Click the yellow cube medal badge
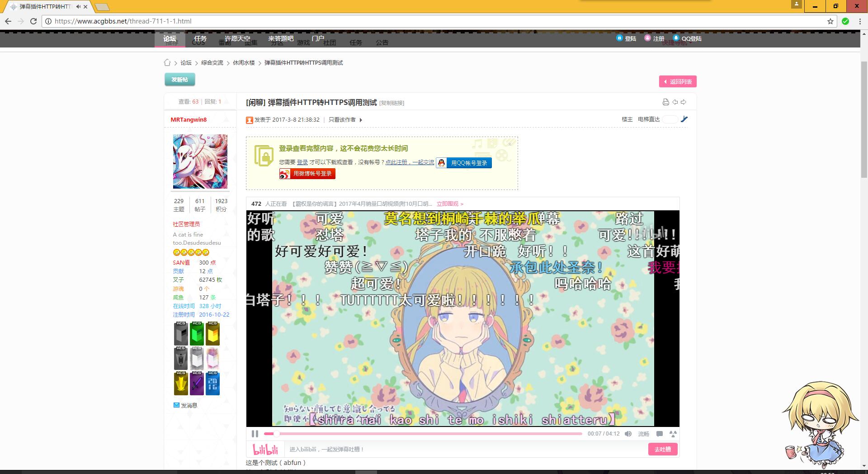Viewport: 868px width, 474px height. (212, 333)
